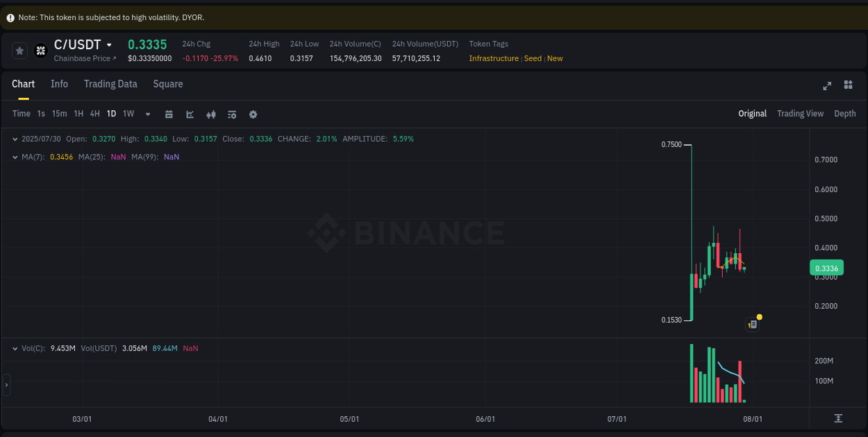Open the candlestick indicators icon
868x437 pixels.
tap(211, 114)
